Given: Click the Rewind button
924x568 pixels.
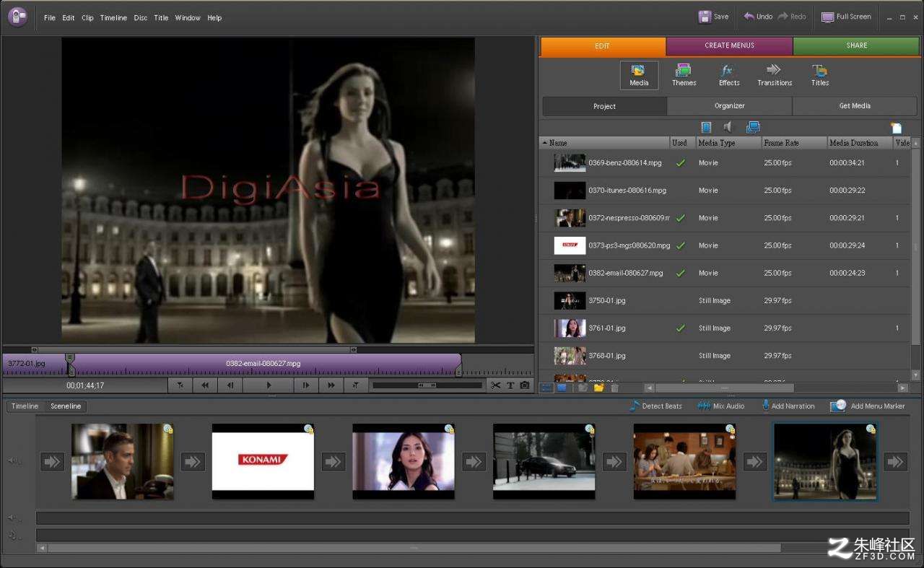Looking at the screenshot, I should (205, 385).
